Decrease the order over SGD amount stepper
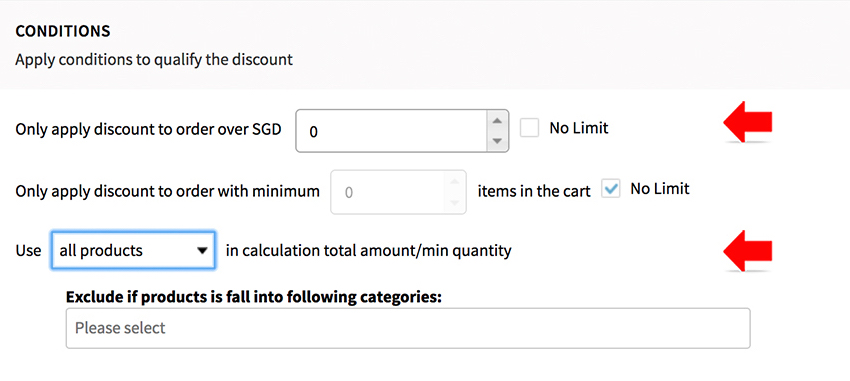Viewport: 850px width, 381px height. click(x=495, y=141)
